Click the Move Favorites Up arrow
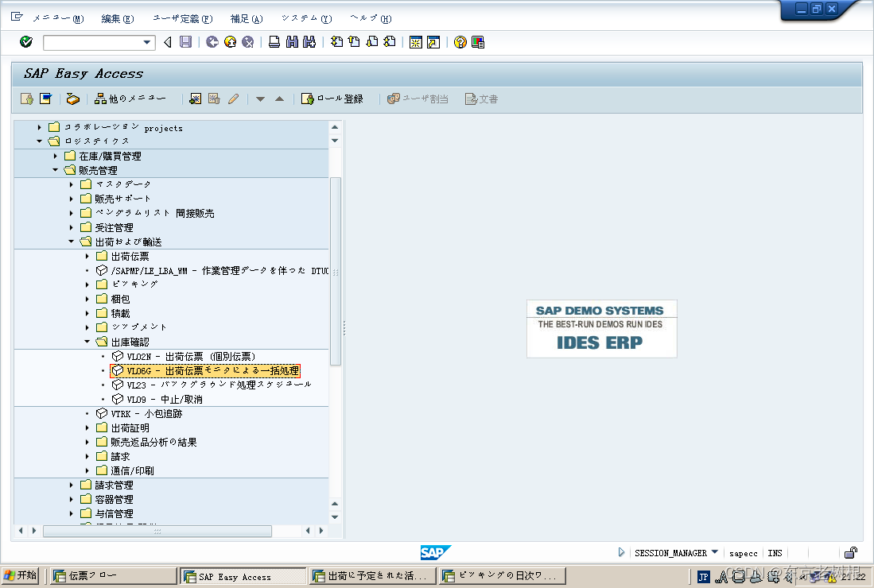 [280, 99]
